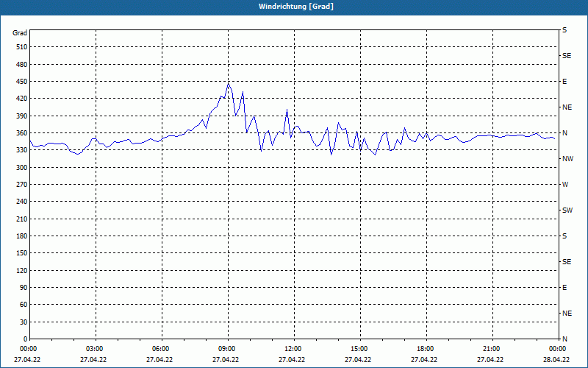Screen dimensions: 588x368
Task: Select the 27.04.22 date under 21:00
Action: coord(490,360)
